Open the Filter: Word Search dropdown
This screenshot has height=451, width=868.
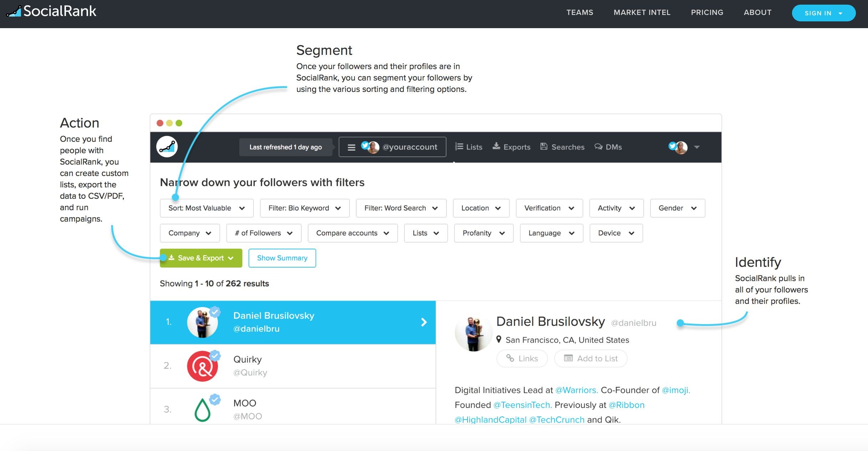tap(401, 208)
